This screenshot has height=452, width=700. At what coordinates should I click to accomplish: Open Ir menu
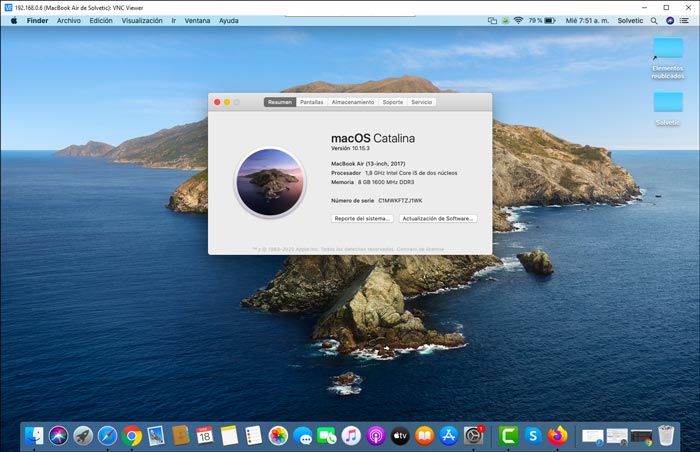174,21
